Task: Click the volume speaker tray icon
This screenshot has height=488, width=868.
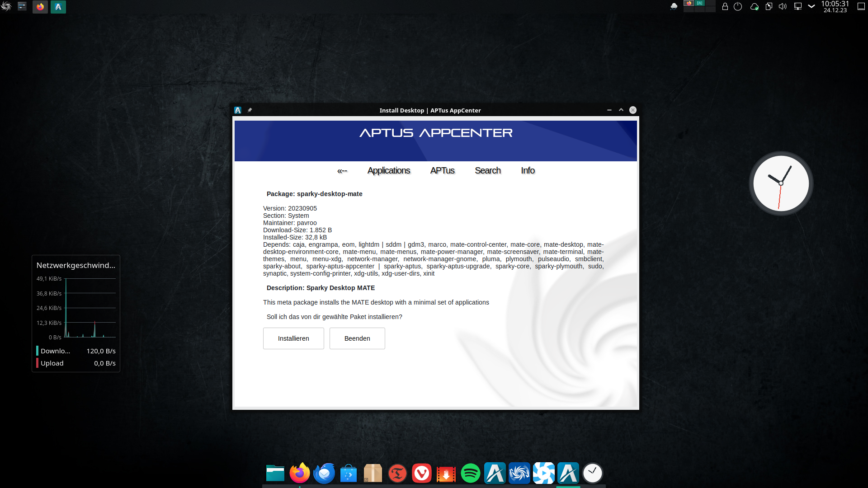Action: (783, 7)
